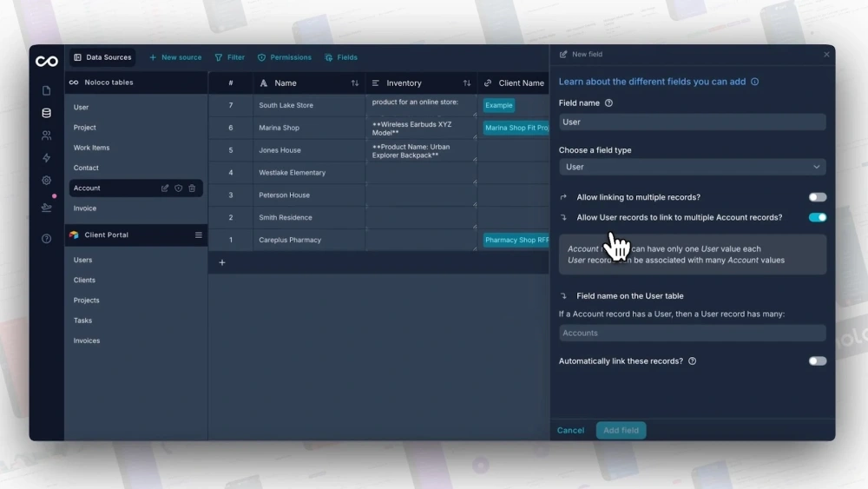Viewport: 868px width, 489px height.
Task: Click the Marina Shop name cell
Action: coord(309,128)
